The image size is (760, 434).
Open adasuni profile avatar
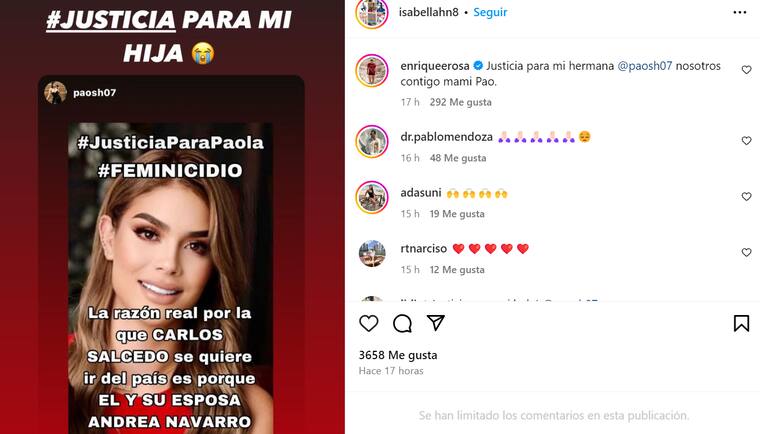pos(372,197)
